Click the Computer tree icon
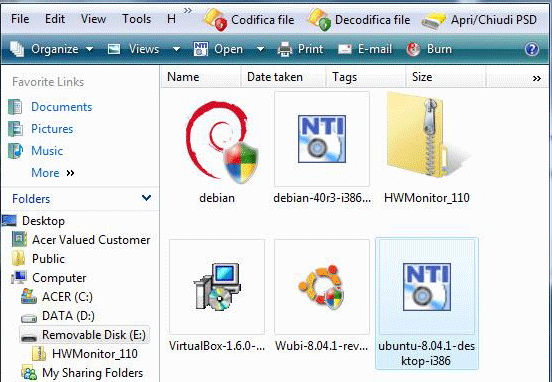Image resolution: width=552 pixels, height=382 pixels. [x=19, y=278]
